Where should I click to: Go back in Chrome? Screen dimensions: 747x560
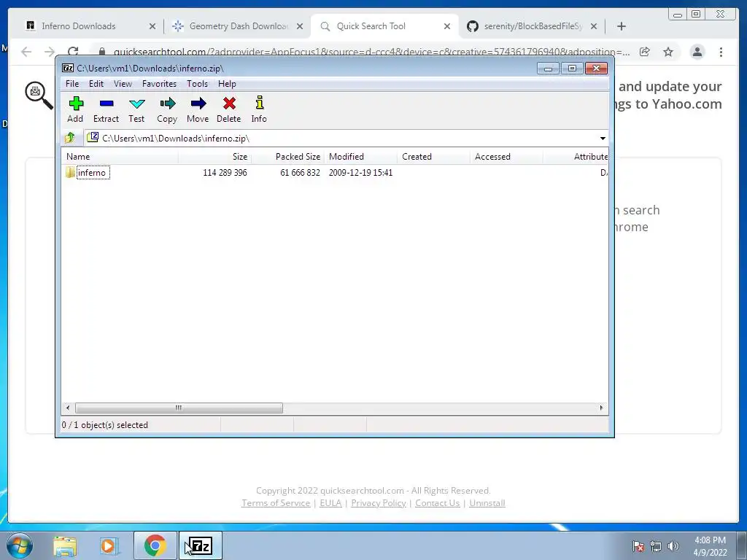pyautogui.click(x=26, y=52)
